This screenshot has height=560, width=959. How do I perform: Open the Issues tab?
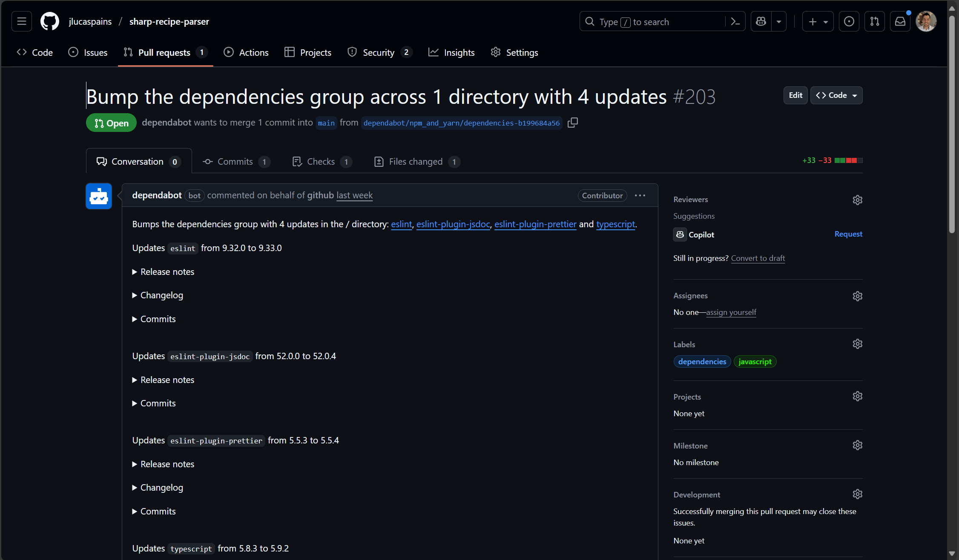(x=88, y=52)
